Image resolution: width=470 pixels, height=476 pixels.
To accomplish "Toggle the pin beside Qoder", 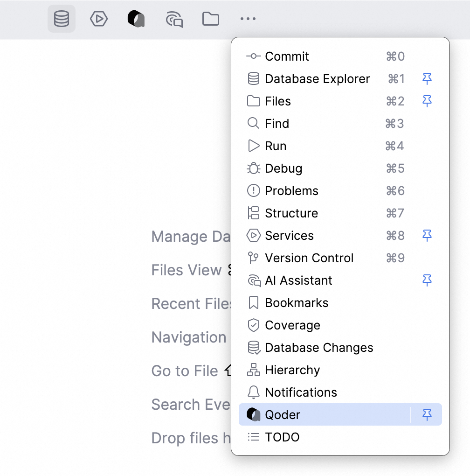I will [x=427, y=415].
